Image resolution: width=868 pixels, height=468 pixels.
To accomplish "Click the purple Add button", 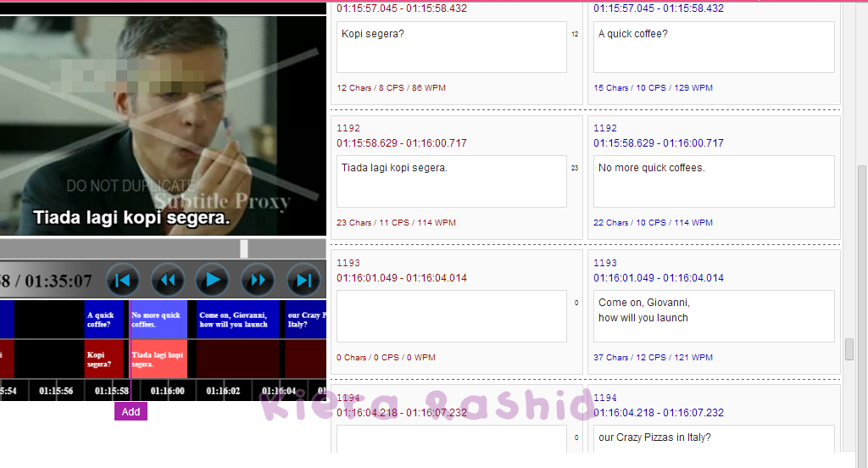I will 131,411.
